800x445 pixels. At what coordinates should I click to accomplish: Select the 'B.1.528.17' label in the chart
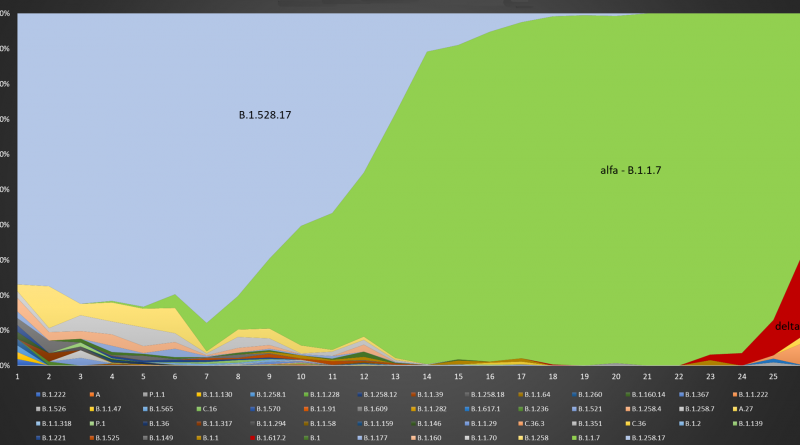[x=265, y=115]
